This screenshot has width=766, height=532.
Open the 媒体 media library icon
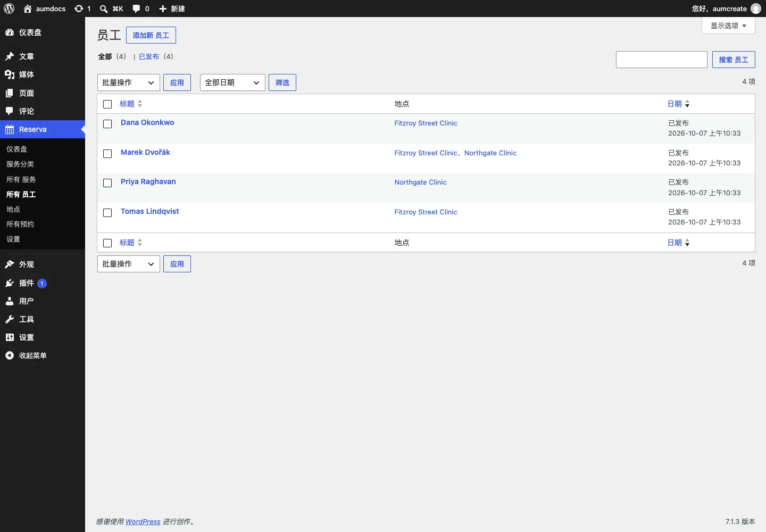pyautogui.click(x=10, y=74)
